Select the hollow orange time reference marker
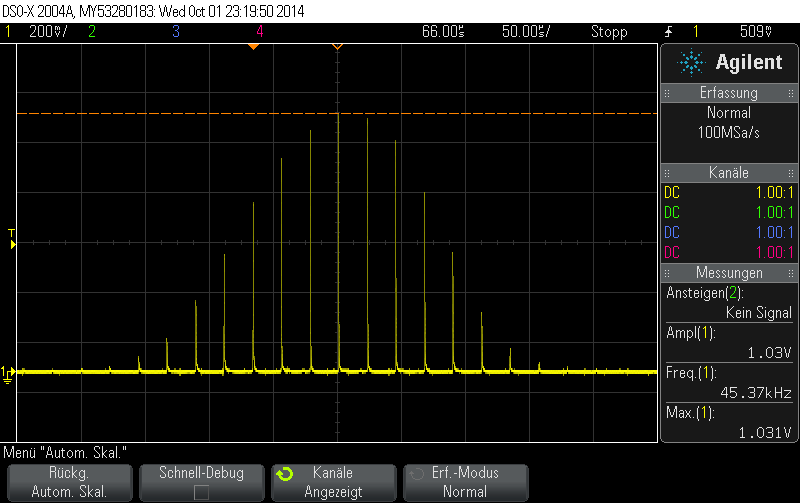 point(337,46)
